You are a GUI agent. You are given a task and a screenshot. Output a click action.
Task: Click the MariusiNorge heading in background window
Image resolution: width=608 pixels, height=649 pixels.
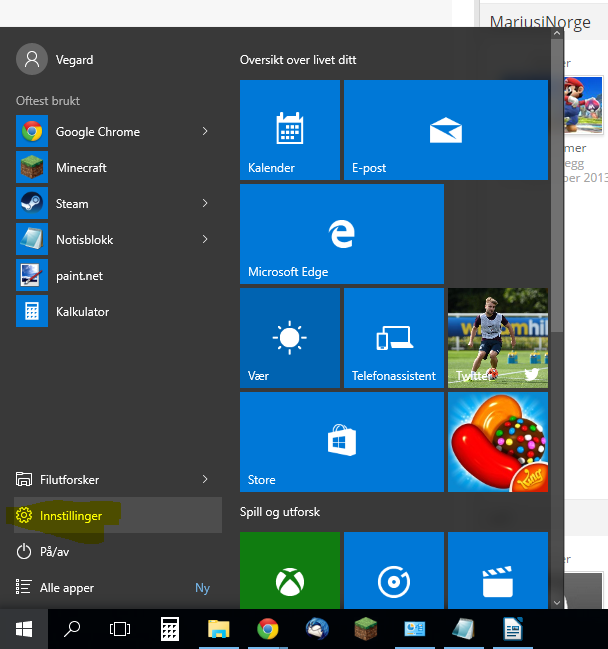coord(540,22)
